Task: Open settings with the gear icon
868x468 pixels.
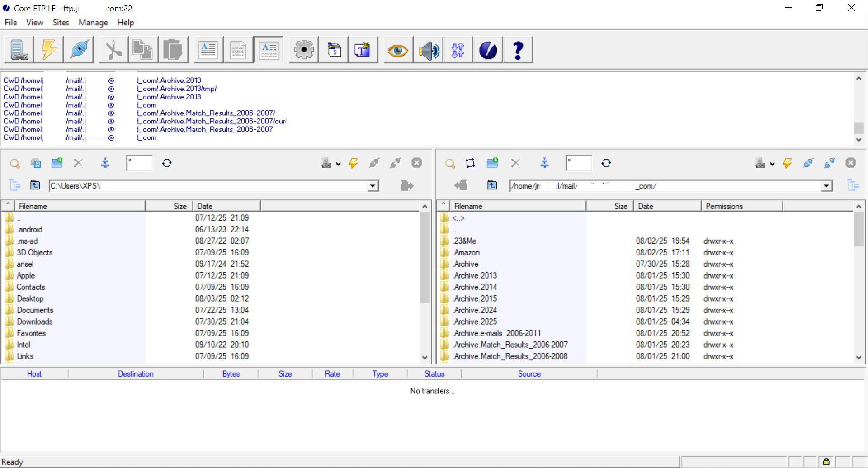Action: (x=304, y=50)
